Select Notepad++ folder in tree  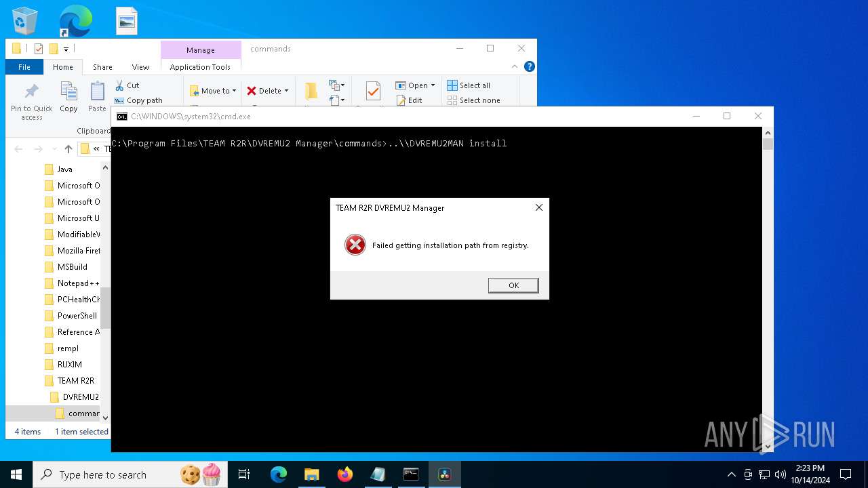[71, 283]
